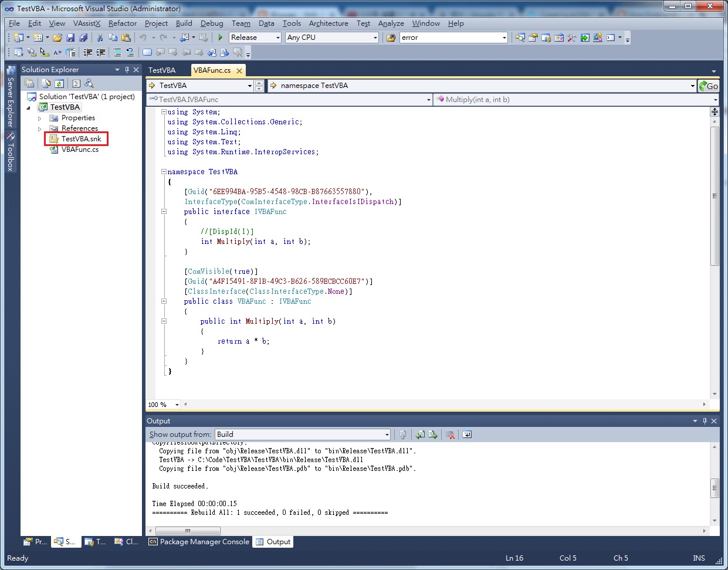Open the 'error' find combo dropdown
The image size is (728, 570).
[504, 38]
